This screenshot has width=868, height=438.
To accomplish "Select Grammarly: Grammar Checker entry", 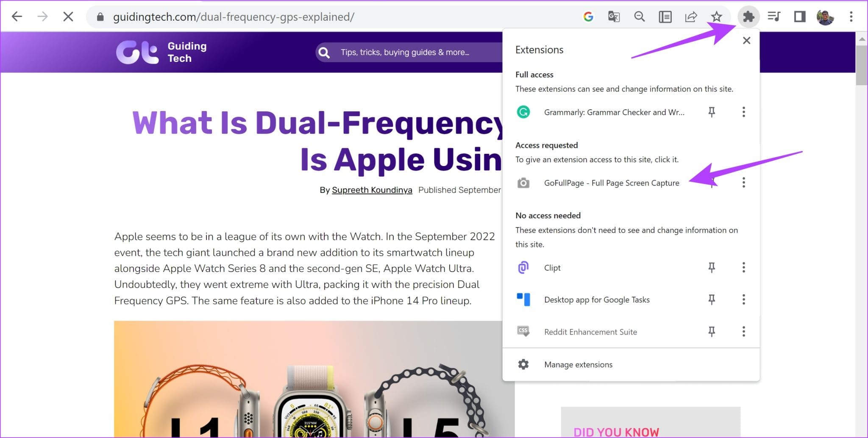I will (x=614, y=112).
